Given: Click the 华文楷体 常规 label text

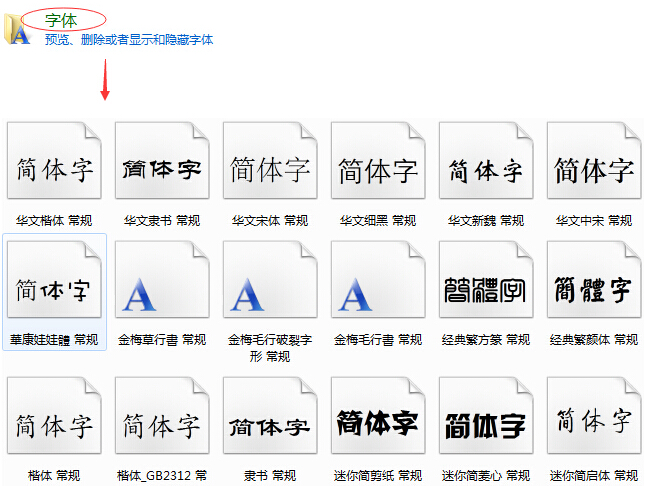Looking at the screenshot, I should (54, 221).
